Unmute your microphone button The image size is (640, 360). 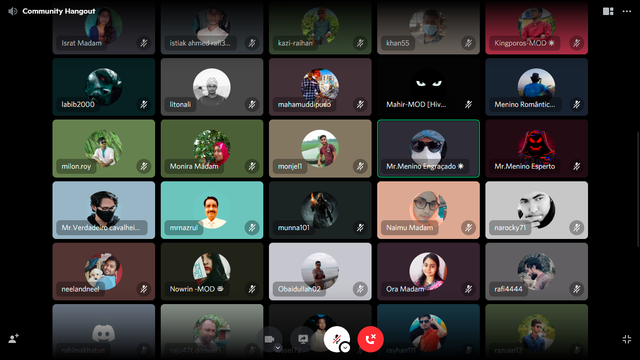(337, 339)
